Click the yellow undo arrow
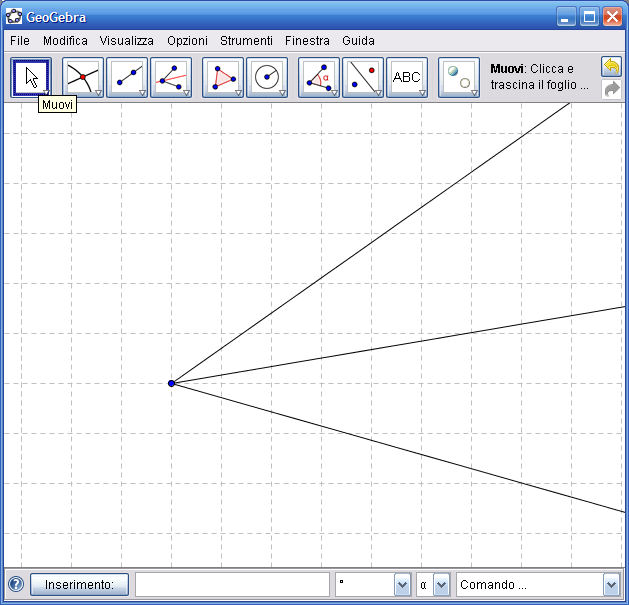Viewport: 629px width, 605px height. pos(611,67)
